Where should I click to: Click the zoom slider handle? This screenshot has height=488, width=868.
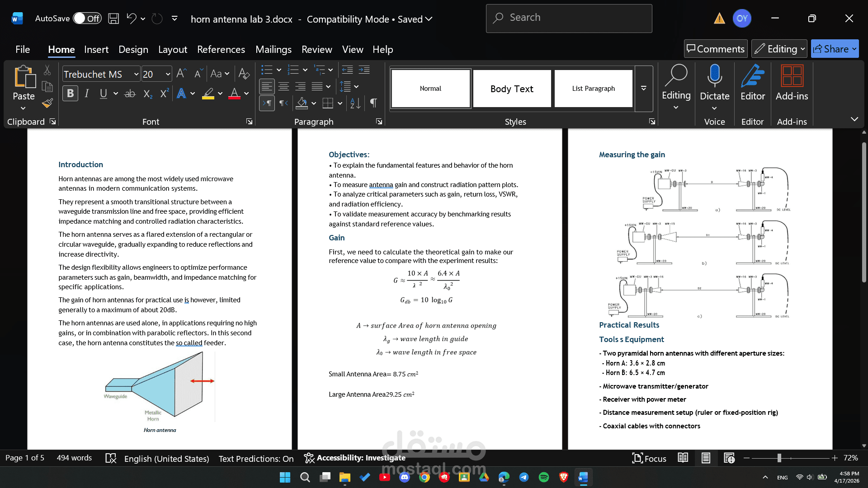pyautogui.click(x=779, y=458)
